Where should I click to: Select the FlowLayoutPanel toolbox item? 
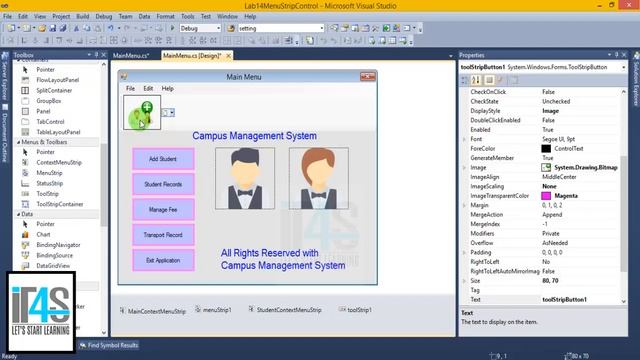pos(58,80)
